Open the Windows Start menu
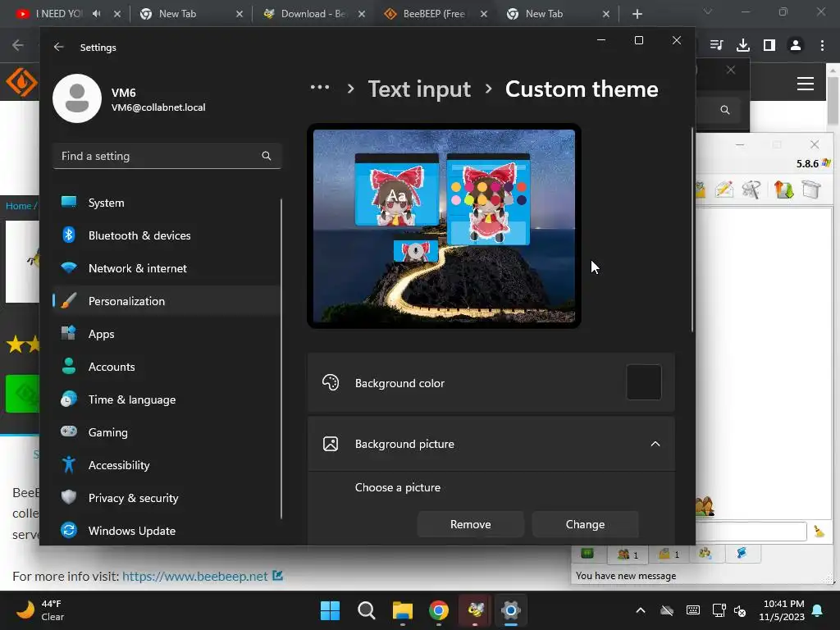840x630 pixels. [x=330, y=610]
